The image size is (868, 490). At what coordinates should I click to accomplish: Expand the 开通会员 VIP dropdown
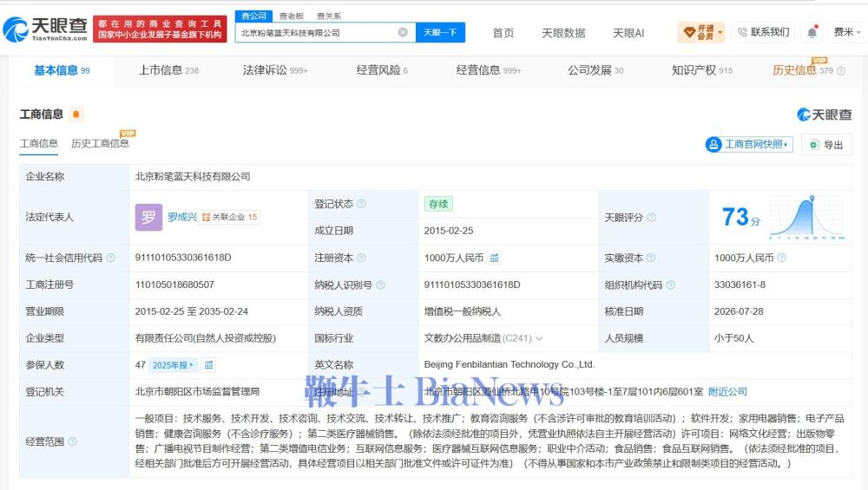[x=701, y=33]
